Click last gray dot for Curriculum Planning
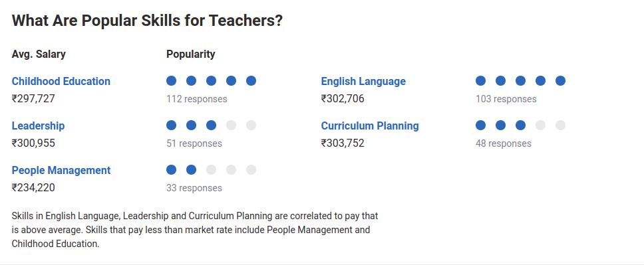Screen dimensions: 644x265 [561, 125]
